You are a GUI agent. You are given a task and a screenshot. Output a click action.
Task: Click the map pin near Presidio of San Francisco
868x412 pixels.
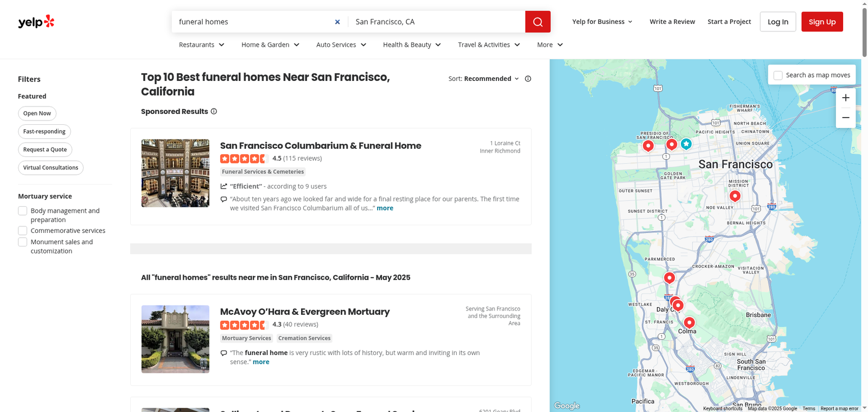click(x=648, y=145)
